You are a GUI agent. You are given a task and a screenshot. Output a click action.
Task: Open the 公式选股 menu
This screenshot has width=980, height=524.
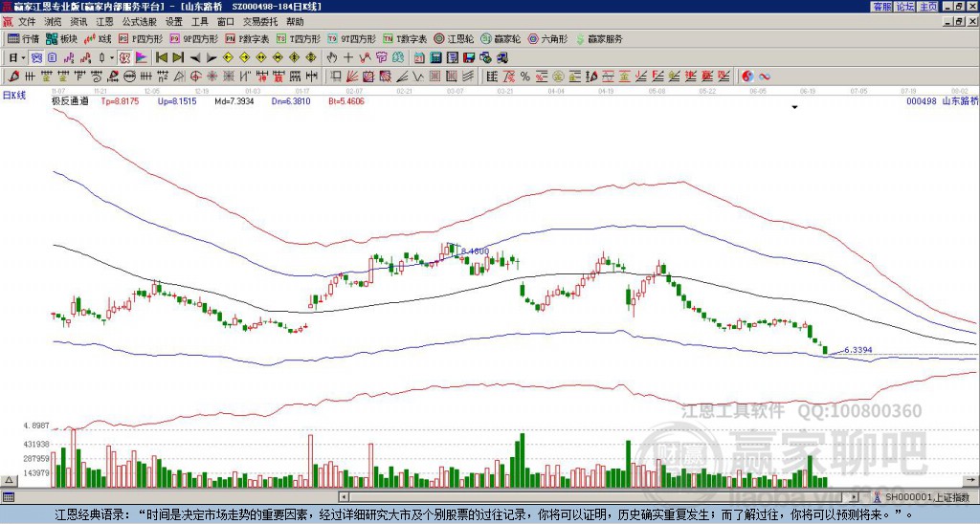pyautogui.click(x=140, y=22)
